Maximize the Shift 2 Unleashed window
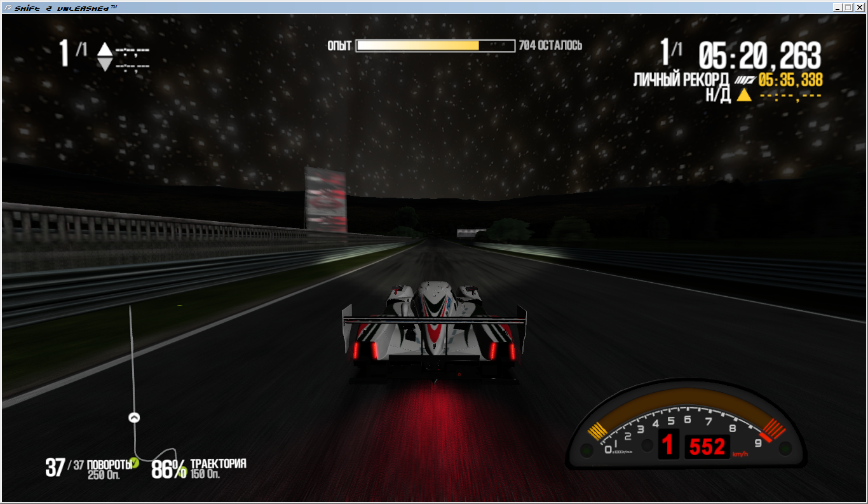Viewport: 868px width, 504px height. [848, 8]
